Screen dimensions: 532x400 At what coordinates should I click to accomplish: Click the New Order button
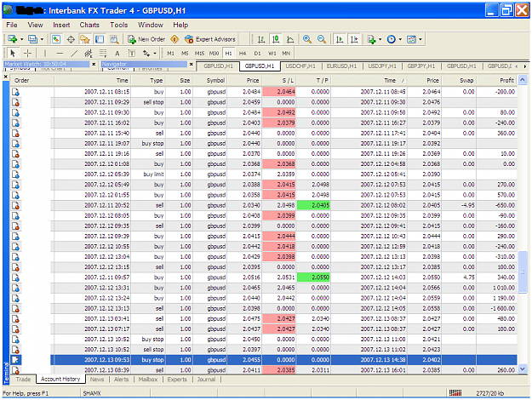(x=146, y=39)
